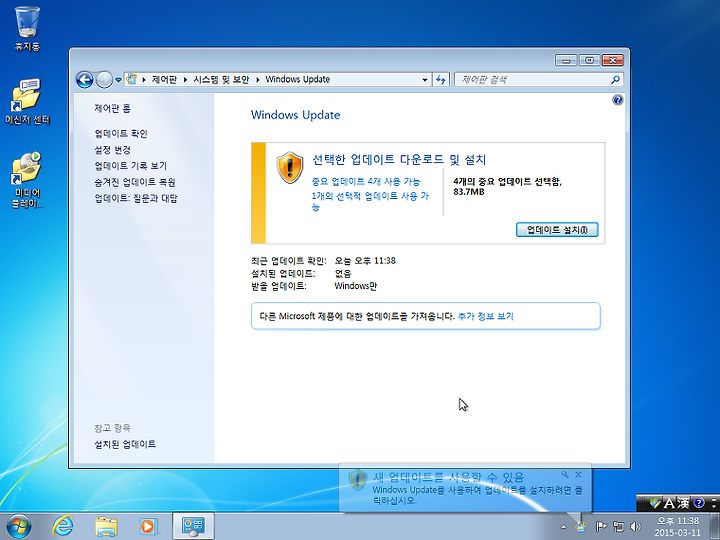Click the yellow warning shield icon
This screenshot has width=720, height=540.
pos(290,168)
